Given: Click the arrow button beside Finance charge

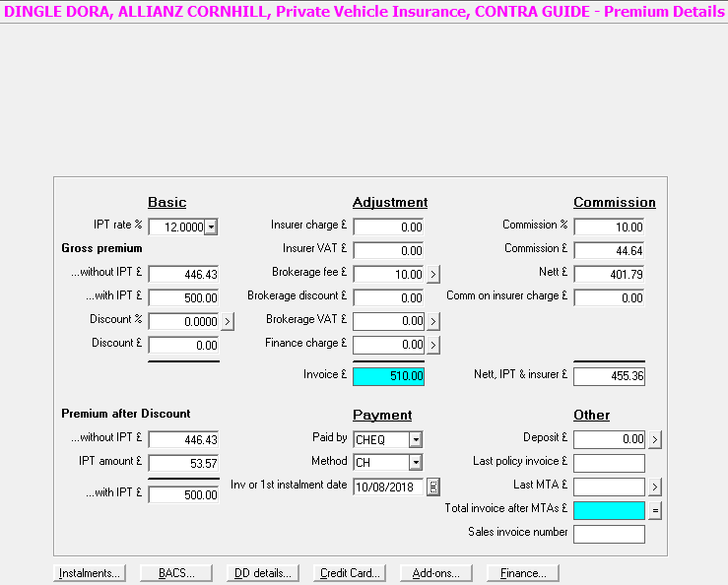Looking at the screenshot, I should (433, 345).
